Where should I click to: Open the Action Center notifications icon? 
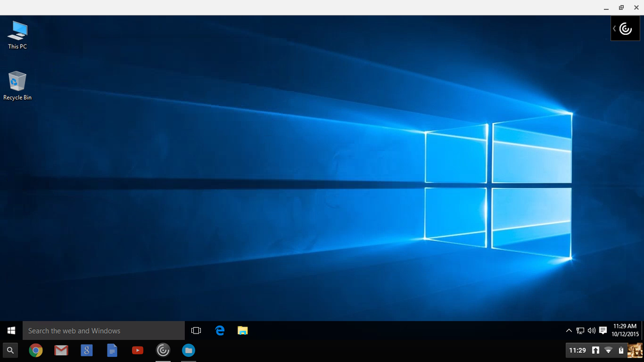pyautogui.click(x=603, y=330)
